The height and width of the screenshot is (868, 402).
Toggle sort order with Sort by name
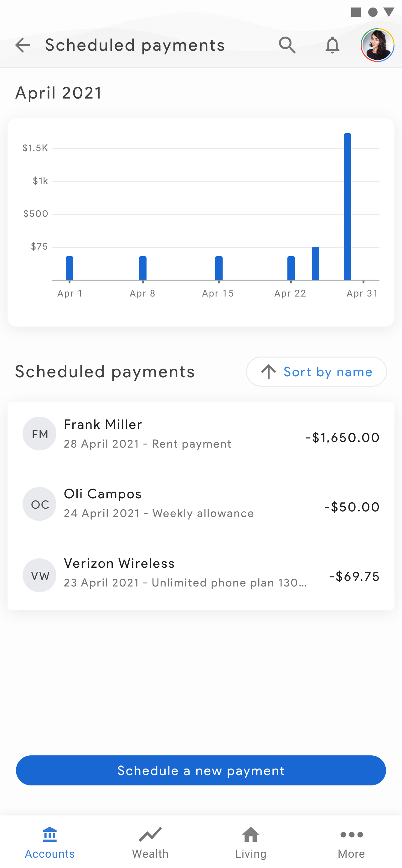tap(316, 372)
